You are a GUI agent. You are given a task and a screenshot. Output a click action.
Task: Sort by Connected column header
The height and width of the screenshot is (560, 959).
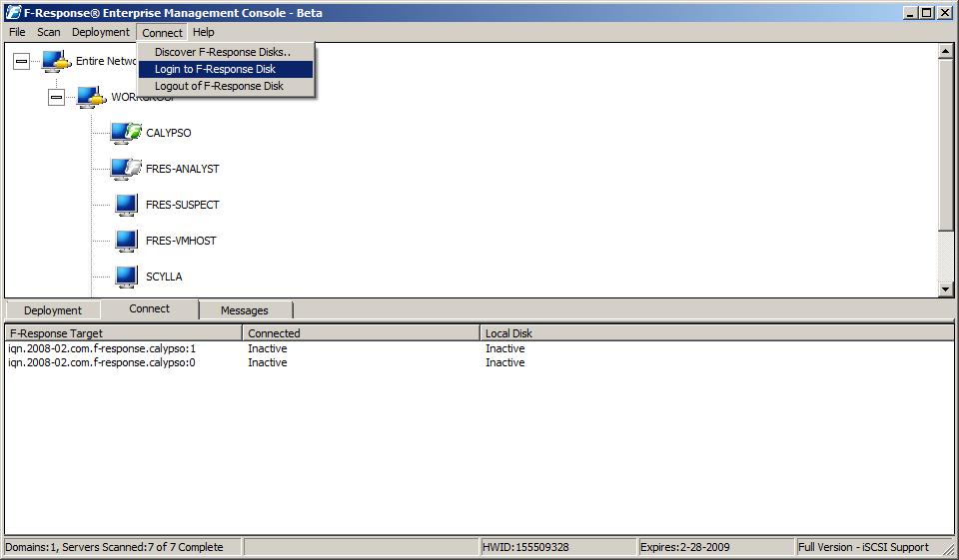pyautogui.click(x=361, y=333)
